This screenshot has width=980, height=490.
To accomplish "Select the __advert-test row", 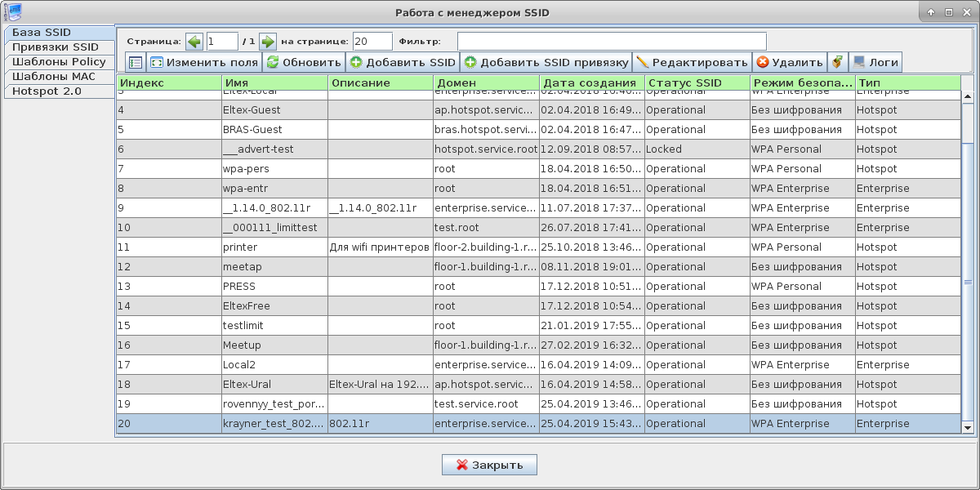I will tap(538, 149).
